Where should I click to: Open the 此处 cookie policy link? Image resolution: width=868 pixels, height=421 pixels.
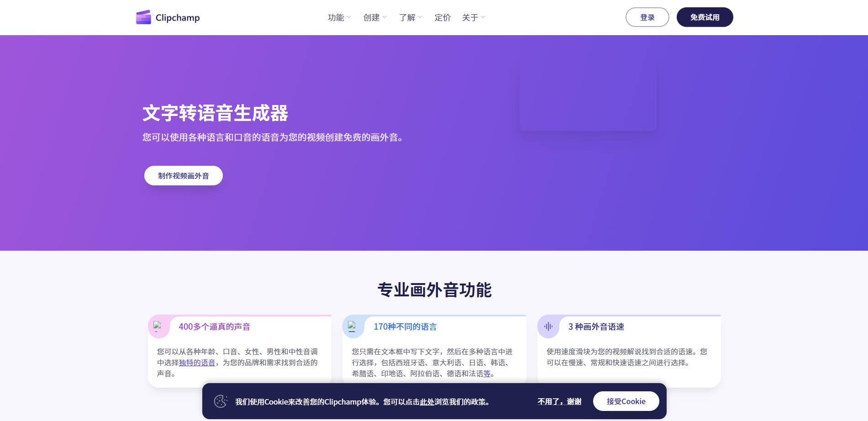(x=427, y=402)
